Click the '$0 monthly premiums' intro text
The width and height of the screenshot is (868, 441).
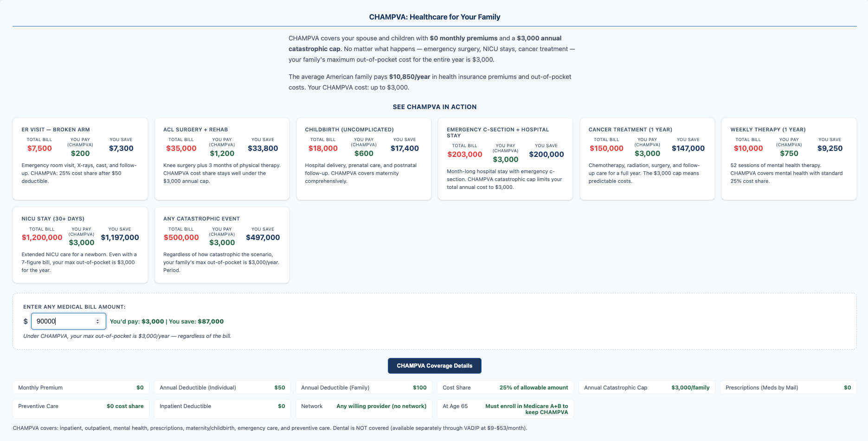click(x=463, y=38)
